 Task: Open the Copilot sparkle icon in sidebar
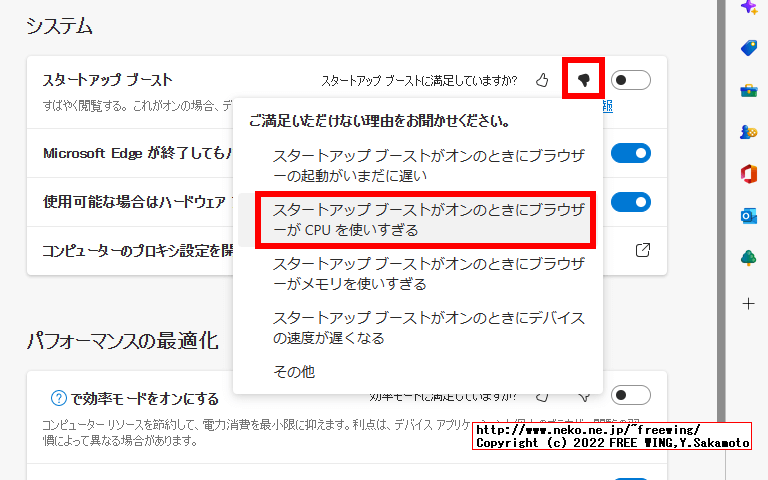(748, 8)
